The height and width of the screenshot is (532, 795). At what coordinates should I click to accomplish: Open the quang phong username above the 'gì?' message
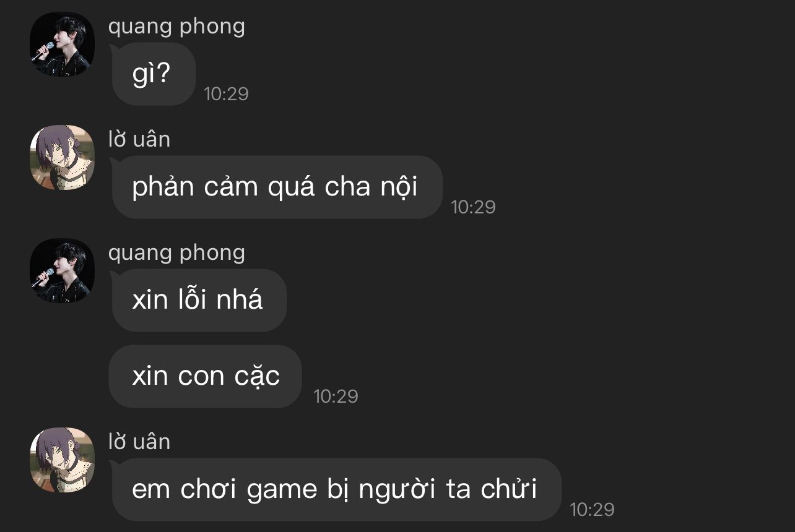176,27
